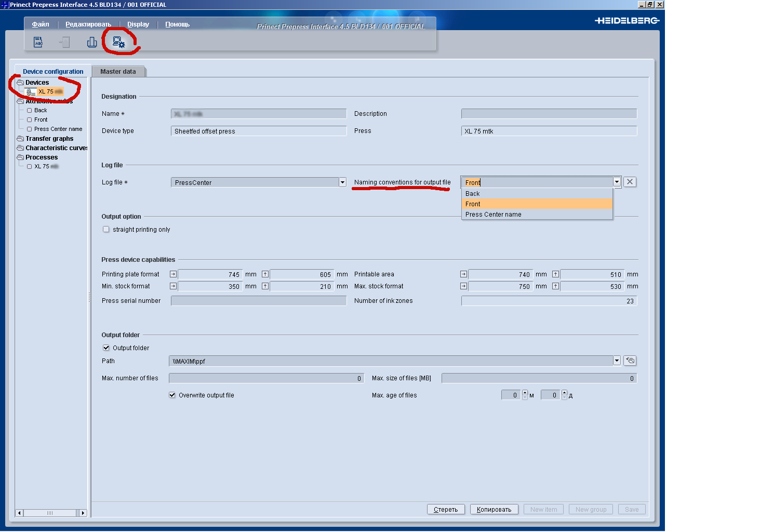Click vertical arrow icon for Printing plate format
This screenshot has width=760, height=532.
tap(265, 274)
